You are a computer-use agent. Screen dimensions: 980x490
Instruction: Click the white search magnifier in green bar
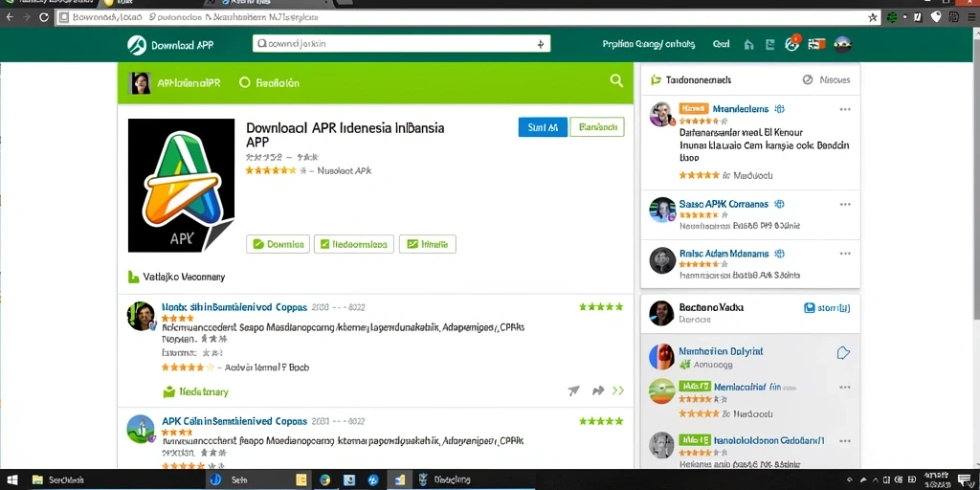[x=616, y=80]
